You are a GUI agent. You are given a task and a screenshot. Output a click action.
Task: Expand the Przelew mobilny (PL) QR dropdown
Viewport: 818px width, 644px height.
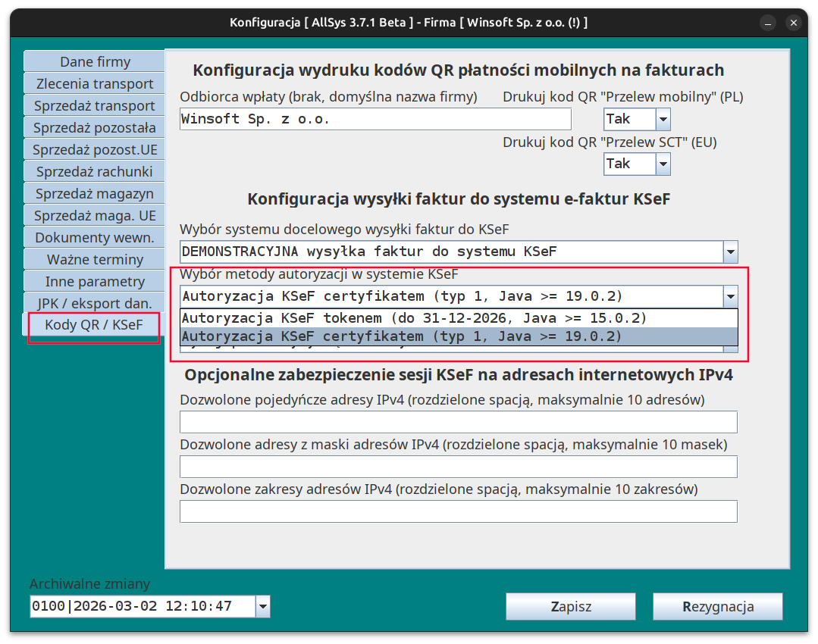click(663, 120)
